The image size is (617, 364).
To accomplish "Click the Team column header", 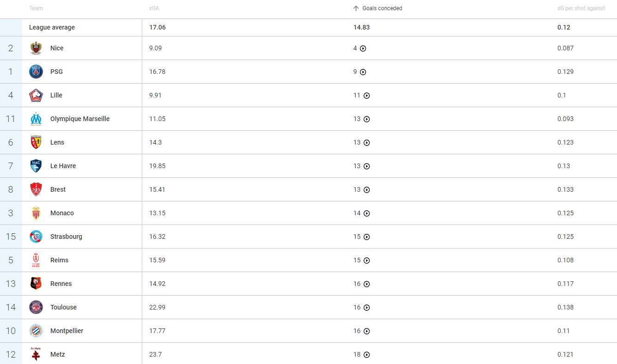I will click(x=36, y=8).
